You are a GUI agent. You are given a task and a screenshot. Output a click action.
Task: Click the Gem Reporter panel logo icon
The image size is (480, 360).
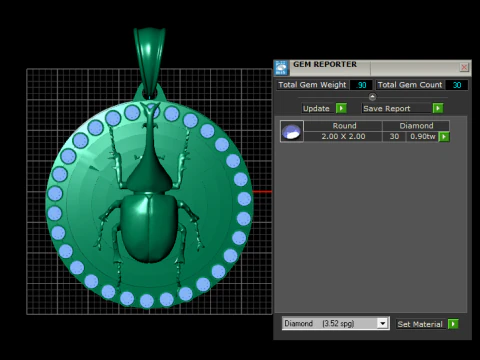281,68
